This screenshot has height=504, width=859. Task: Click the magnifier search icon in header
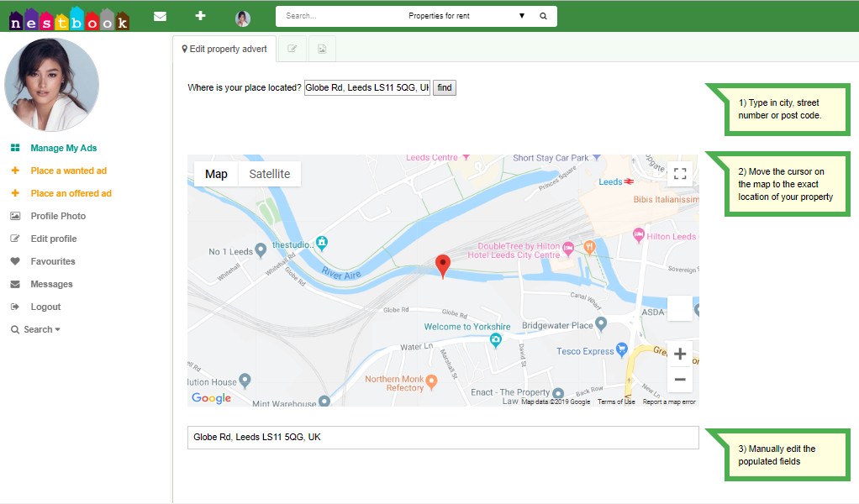(x=543, y=16)
